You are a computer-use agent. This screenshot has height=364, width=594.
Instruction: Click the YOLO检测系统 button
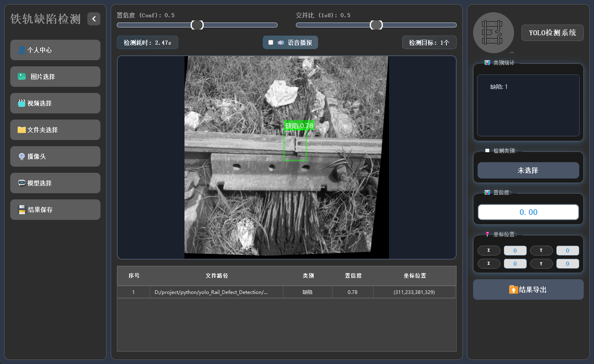(553, 33)
